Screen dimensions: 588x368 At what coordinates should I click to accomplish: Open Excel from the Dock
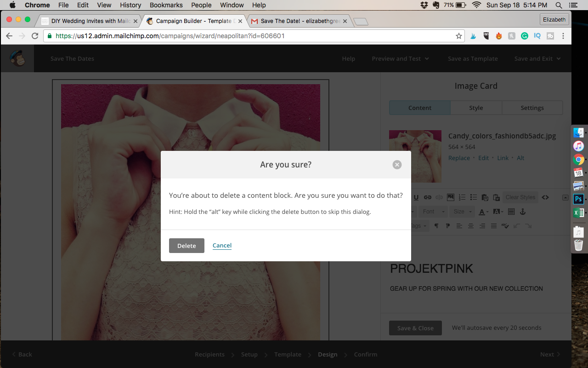pyautogui.click(x=578, y=213)
